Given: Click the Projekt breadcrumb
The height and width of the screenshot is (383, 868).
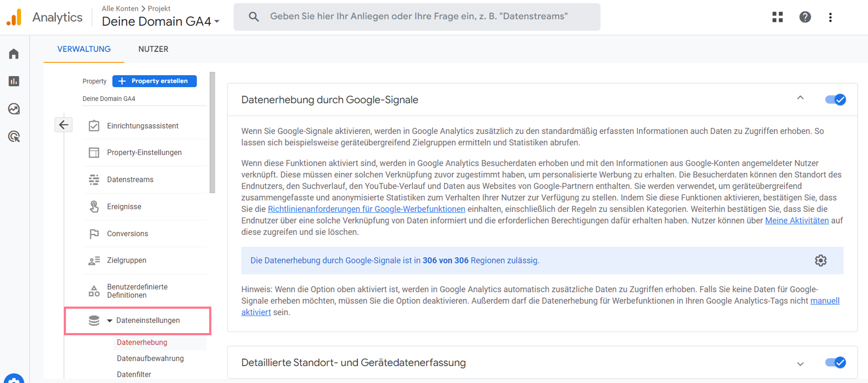Looking at the screenshot, I should coord(159,9).
